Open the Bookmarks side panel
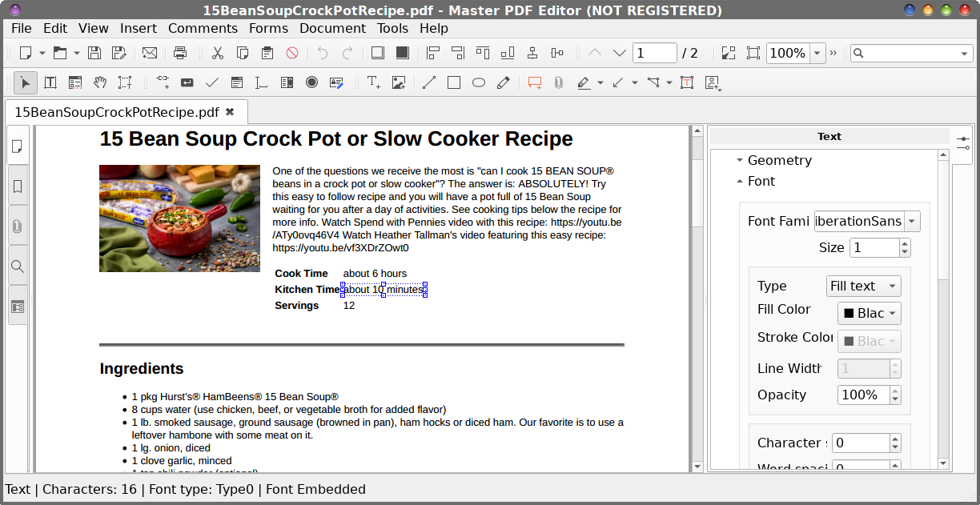Image resolution: width=980 pixels, height=505 pixels. (17, 186)
